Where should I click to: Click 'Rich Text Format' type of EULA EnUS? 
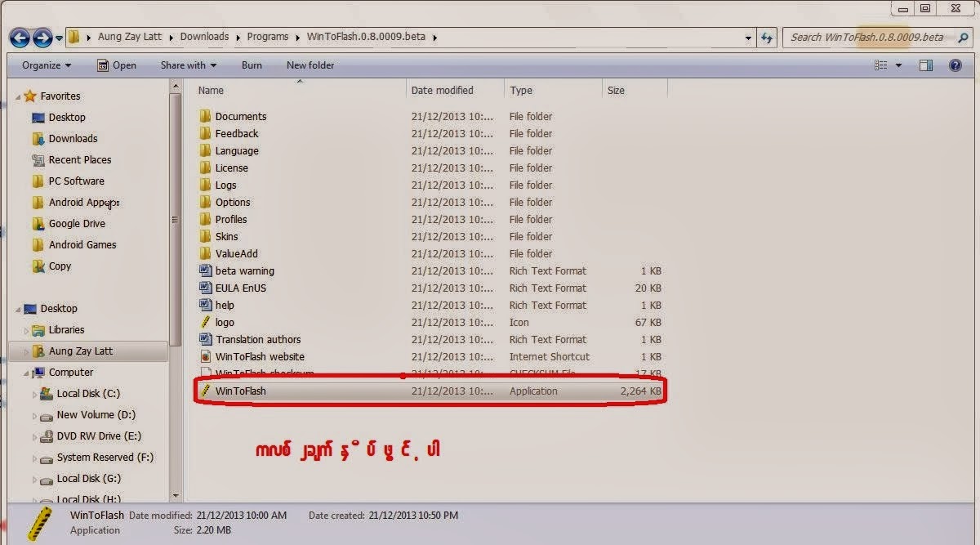pos(548,288)
